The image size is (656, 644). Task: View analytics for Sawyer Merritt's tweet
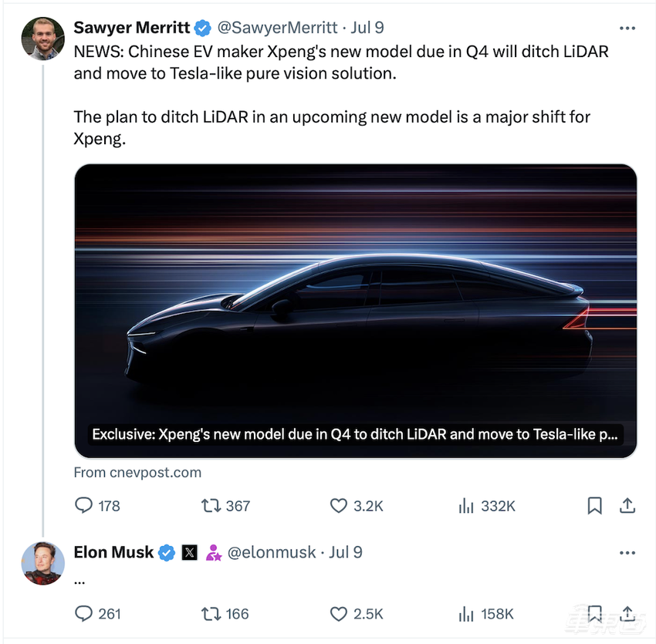tap(466, 506)
